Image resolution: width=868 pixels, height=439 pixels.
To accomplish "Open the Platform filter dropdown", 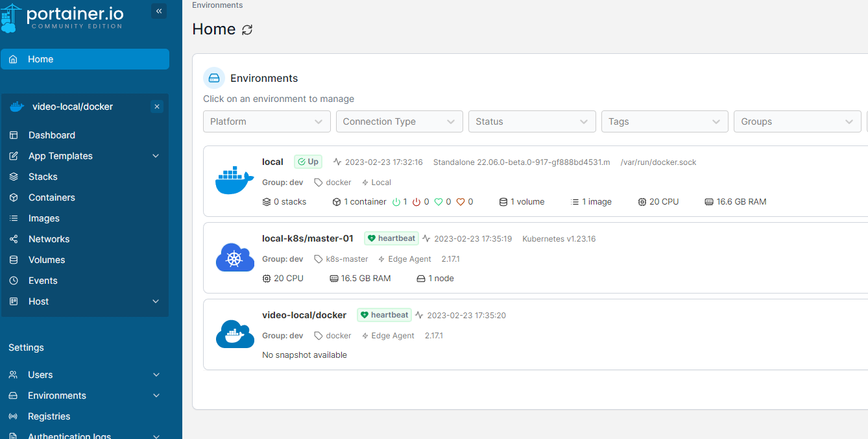I will point(267,121).
